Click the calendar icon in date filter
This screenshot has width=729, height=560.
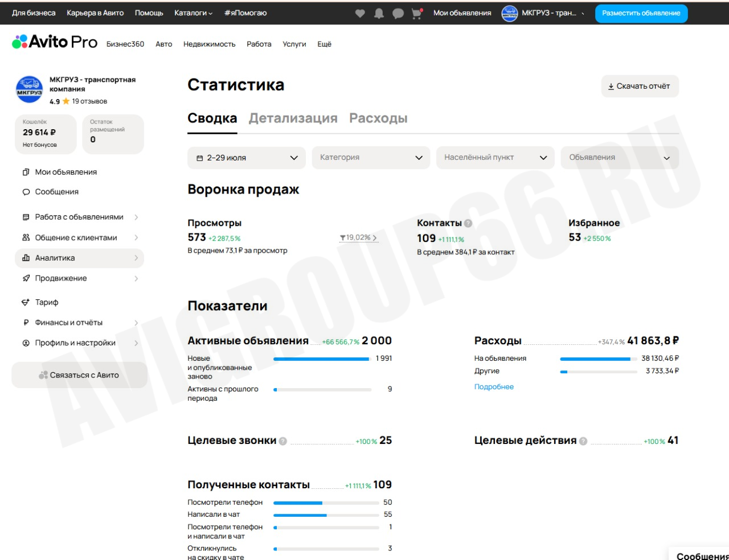pyautogui.click(x=199, y=158)
